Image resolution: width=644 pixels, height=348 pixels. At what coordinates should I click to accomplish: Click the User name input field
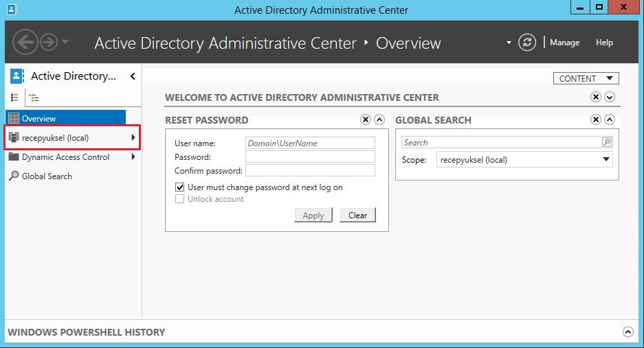[x=310, y=143]
